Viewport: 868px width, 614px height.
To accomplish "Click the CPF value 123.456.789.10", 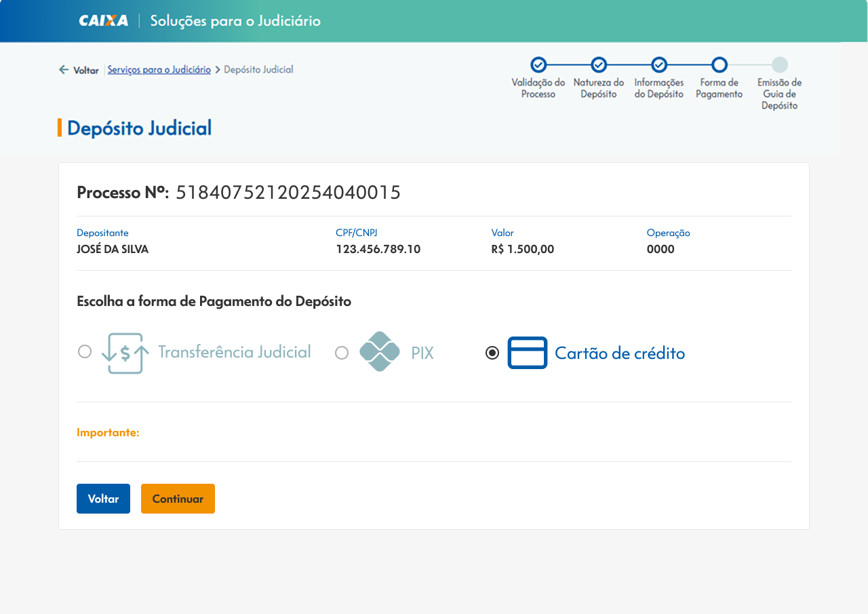I will [378, 249].
